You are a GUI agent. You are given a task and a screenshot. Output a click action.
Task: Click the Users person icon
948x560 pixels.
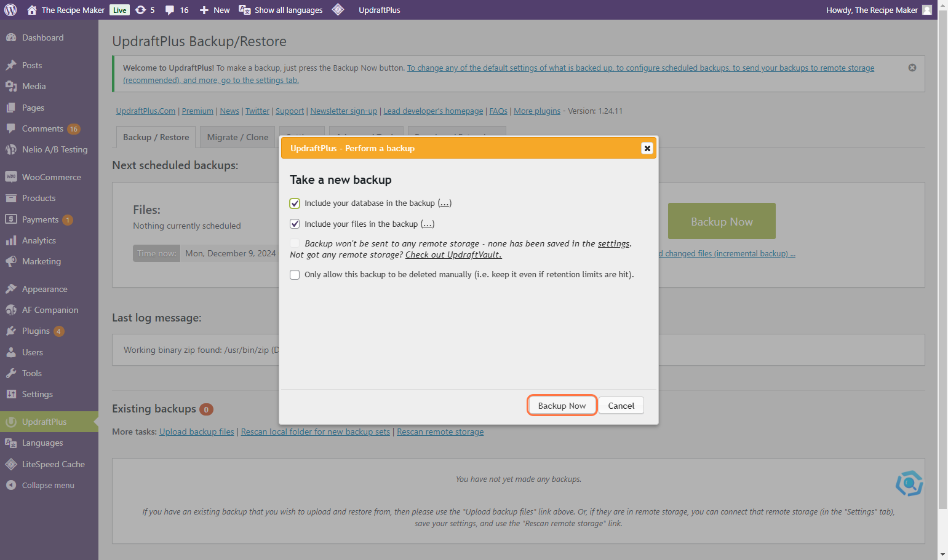click(x=11, y=352)
